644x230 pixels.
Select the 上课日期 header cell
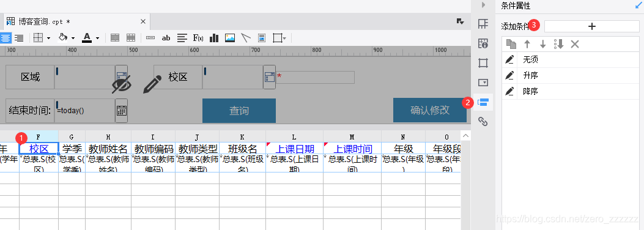coord(295,148)
